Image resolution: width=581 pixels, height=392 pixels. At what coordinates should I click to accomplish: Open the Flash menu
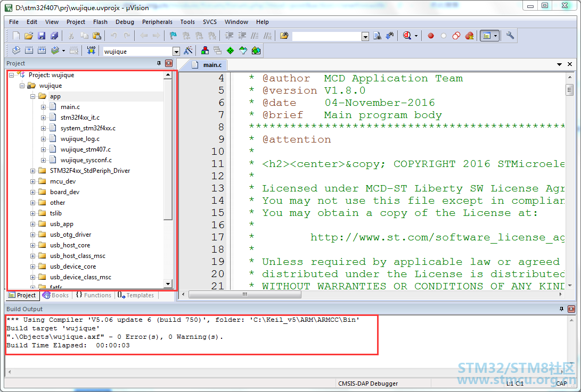click(x=100, y=22)
